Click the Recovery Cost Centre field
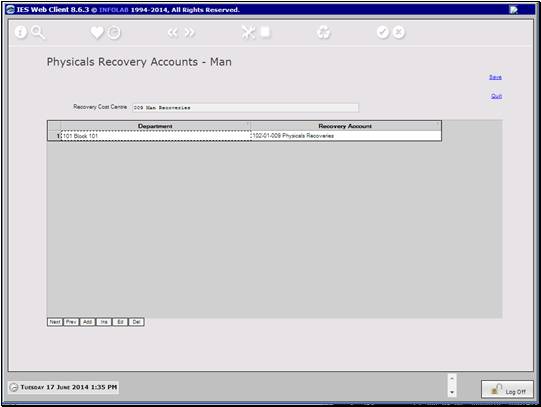 (245, 108)
